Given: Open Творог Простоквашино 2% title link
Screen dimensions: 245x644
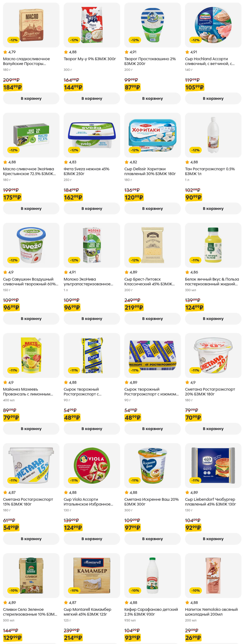Looking at the screenshot, I should coord(150,61).
